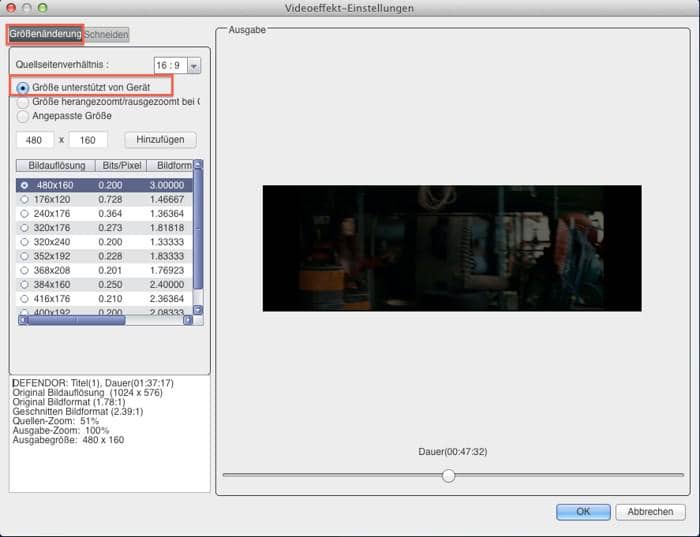The width and height of the screenshot is (700, 537).
Task: Close the Videoeffekt-Einstellungen window
Action: (x=11, y=8)
